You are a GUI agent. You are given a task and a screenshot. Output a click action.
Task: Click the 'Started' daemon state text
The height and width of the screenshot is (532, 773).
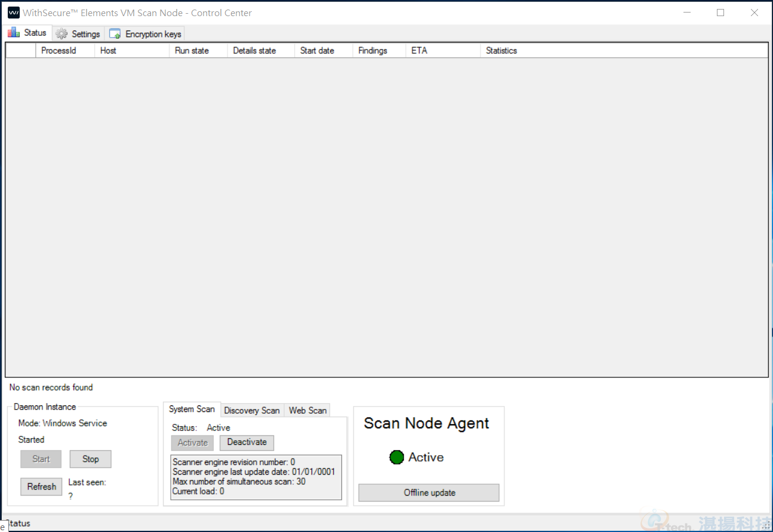point(31,440)
